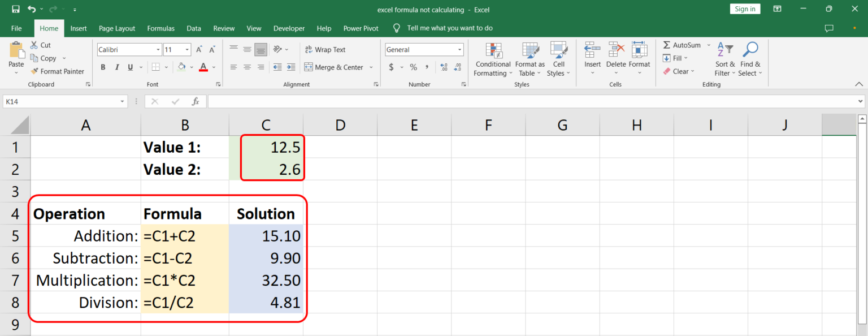Toggle Underline formatting
The image size is (868, 336).
click(129, 67)
